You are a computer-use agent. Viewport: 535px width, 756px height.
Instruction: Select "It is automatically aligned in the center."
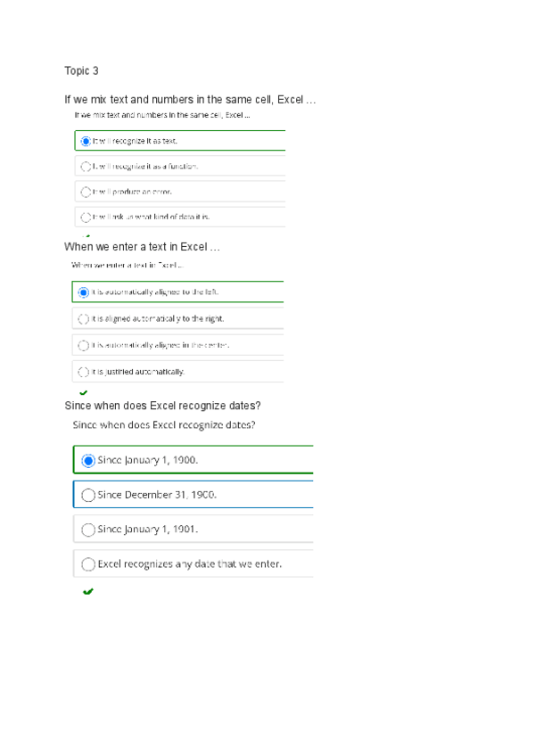85,345
